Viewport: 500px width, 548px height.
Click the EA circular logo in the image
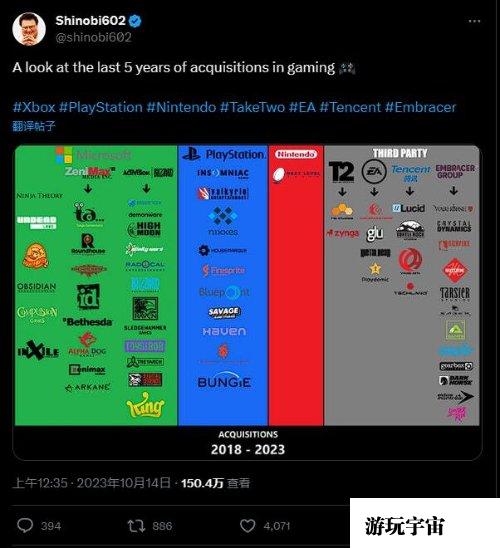(374, 172)
